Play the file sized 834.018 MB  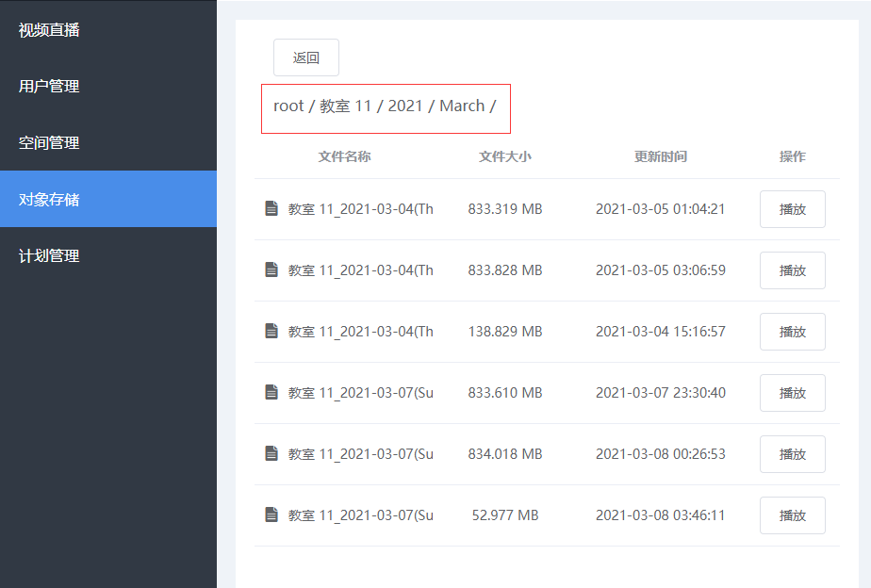tap(792, 454)
